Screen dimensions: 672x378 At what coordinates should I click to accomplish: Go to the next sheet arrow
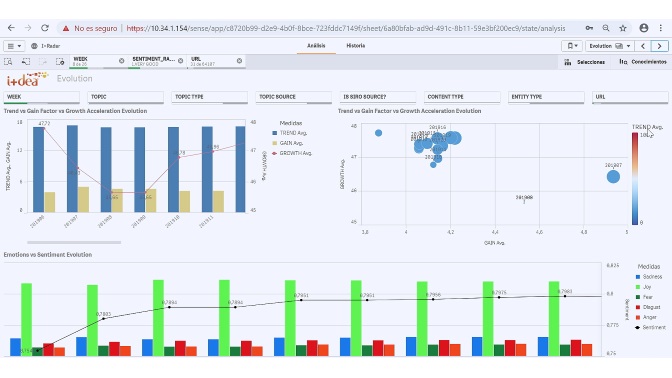tap(660, 46)
